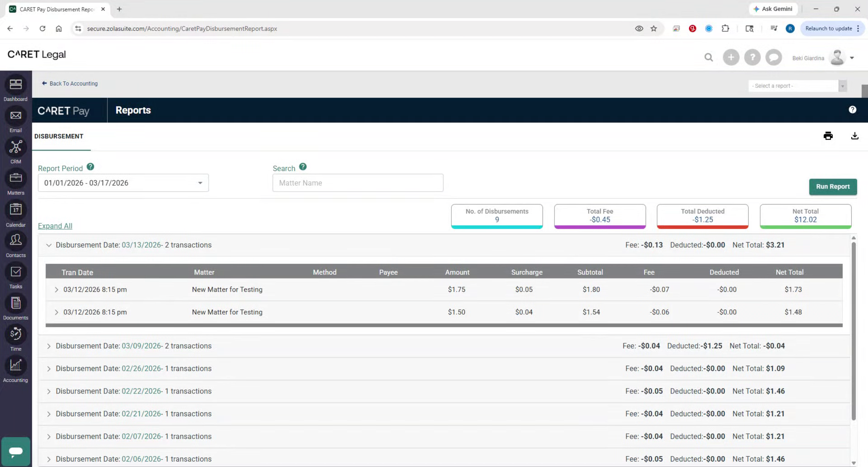This screenshot has width=868, height=467.
Task: Go Back To Accounting
Action: click(x=70, y=84)
